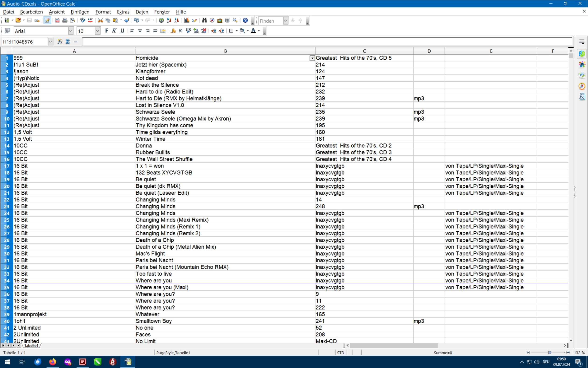Expand the borders dropdown arrow
The height and width of the screenshot is (368, 588).
[x=237, y=31]
